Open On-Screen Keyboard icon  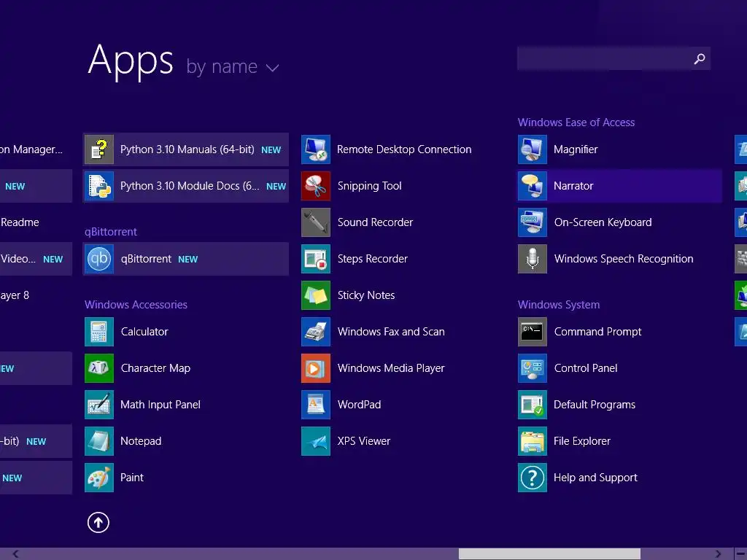[x=533, y=222]
